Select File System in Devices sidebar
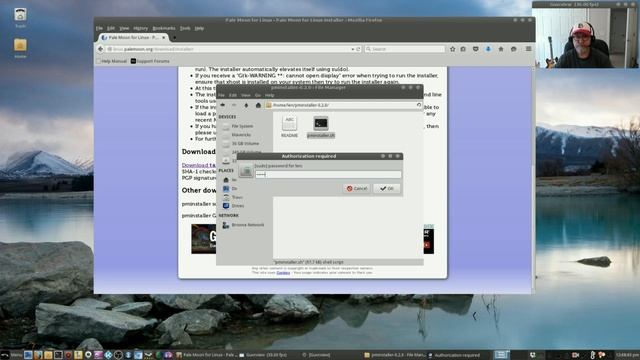This screenshot has height=360, width=640. pos(242,126)
